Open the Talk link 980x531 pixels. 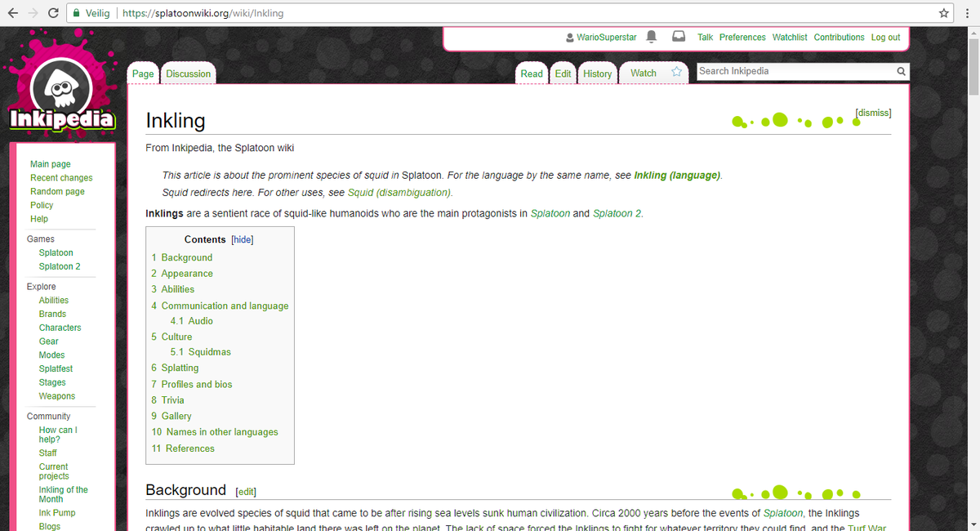705,38
